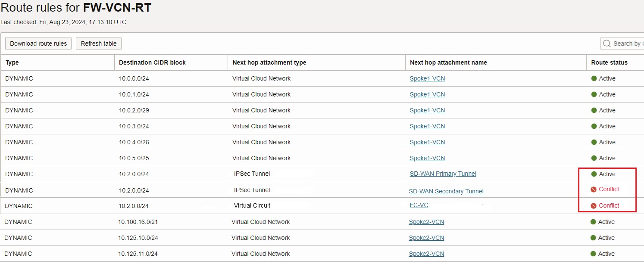Click green Active dot for 10.100.16.0/21 row
This screenshot has height=264, width=644.
(593, 222)
